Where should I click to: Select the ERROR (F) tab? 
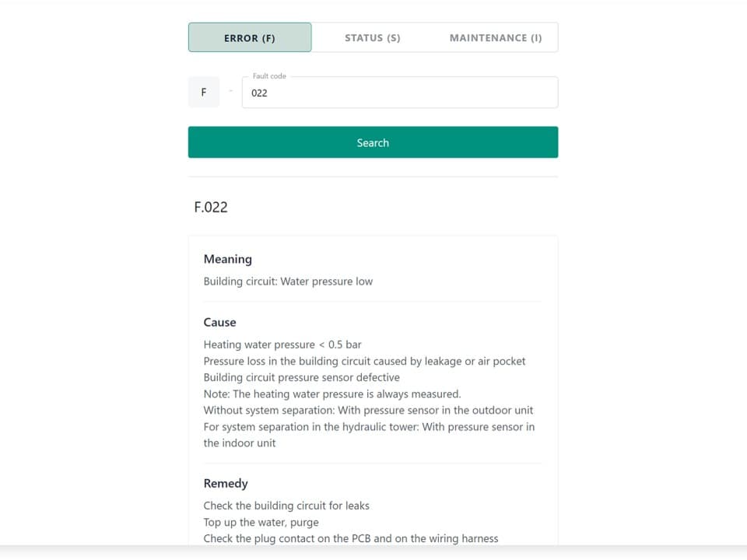[249, 37]
